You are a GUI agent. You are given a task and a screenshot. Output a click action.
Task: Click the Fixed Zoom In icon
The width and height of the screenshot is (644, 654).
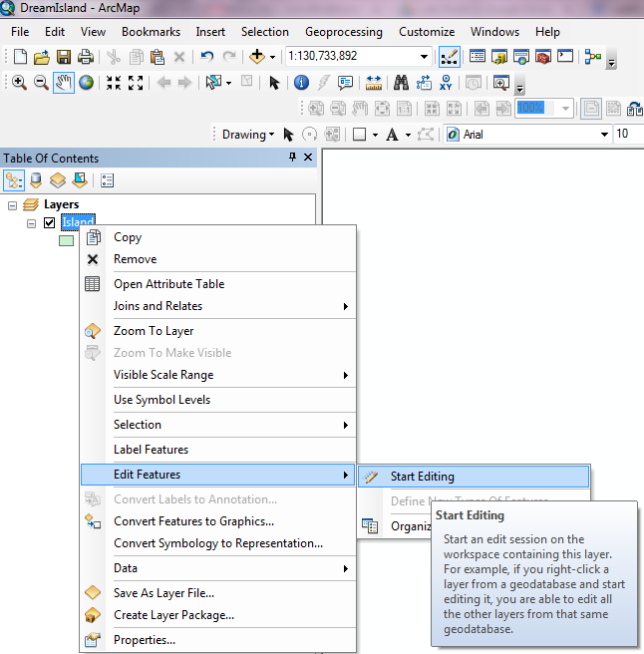114,83
